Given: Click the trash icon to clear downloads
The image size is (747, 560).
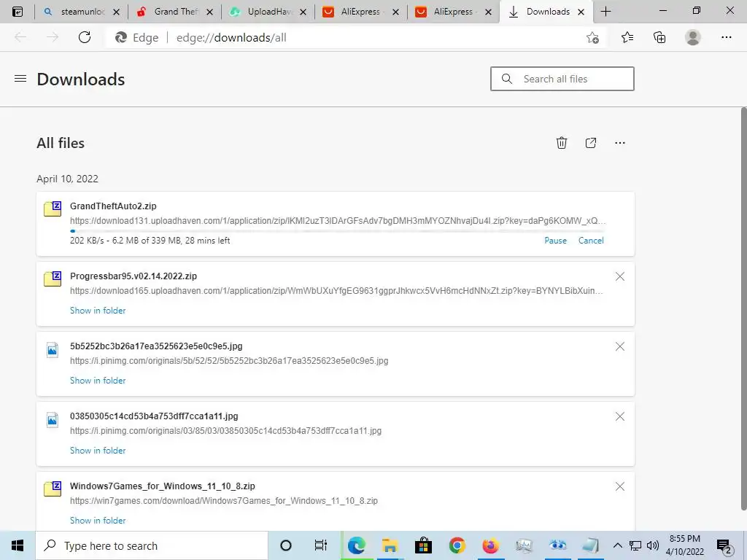Looking at the screenshot, I should [562, 143].
